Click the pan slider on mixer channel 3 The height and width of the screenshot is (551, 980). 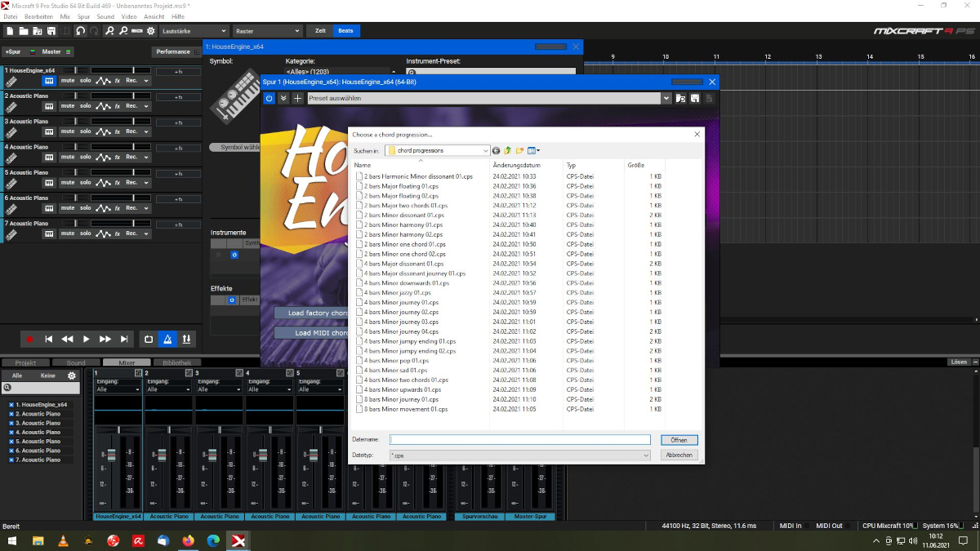click(x=220, y=429)
